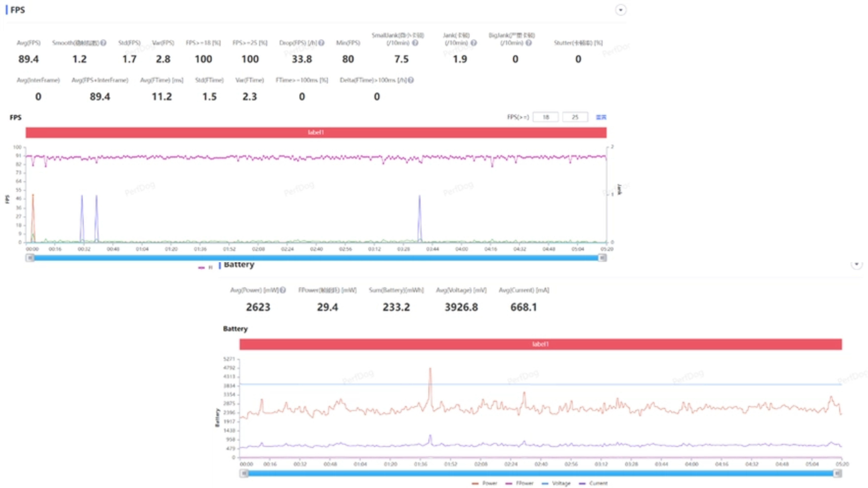Click the FPS>=18 [%] metric label
Viewport: 868px width, 488px height.
pos(203,43)
